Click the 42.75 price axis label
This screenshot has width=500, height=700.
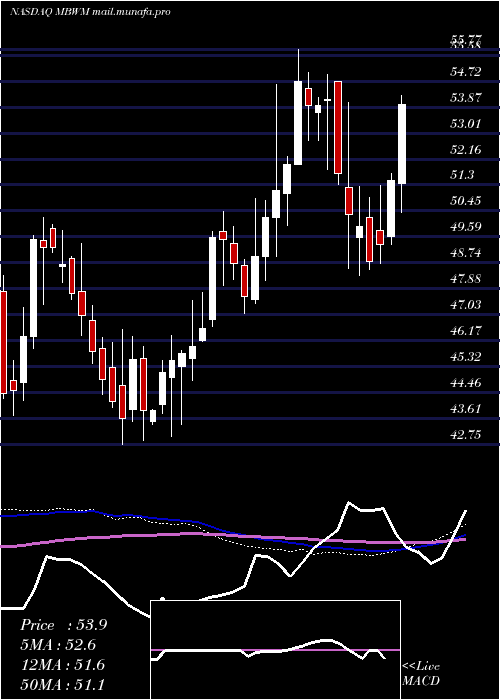466,434
